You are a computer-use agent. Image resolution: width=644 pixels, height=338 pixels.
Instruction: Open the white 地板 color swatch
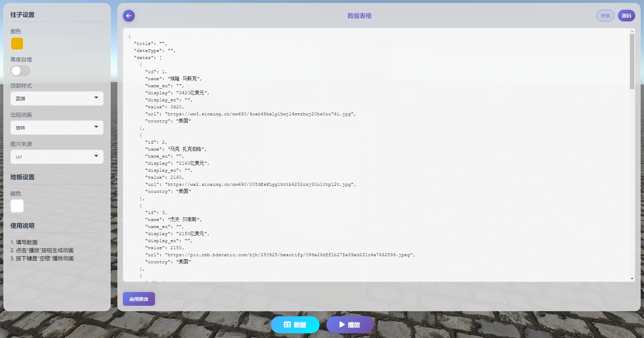point(17,206)
